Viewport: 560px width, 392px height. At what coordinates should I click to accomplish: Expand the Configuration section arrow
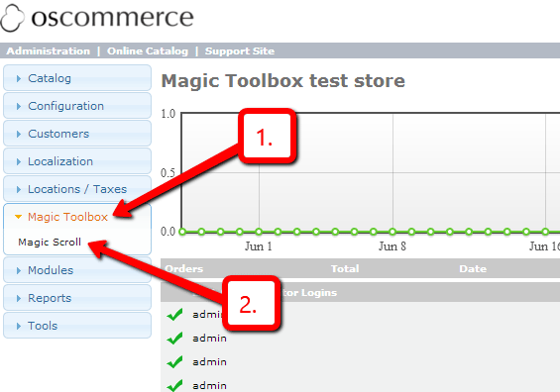point(19,106)
